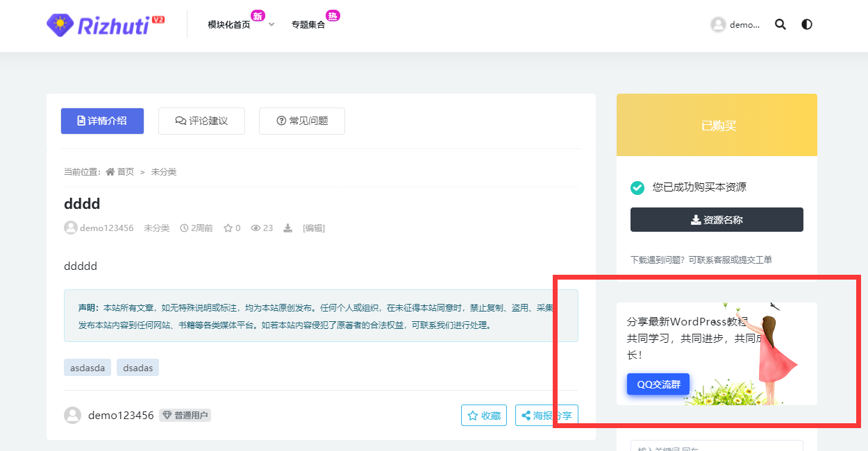868x451 pixels.
Task: Open the search magnifier icon
Action: coord(781,24)
